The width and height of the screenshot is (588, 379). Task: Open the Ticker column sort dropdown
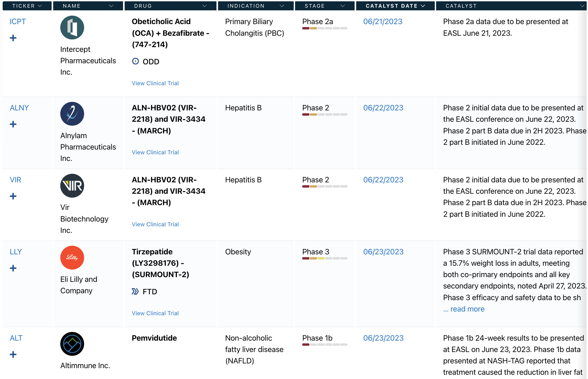click(40, 6)
